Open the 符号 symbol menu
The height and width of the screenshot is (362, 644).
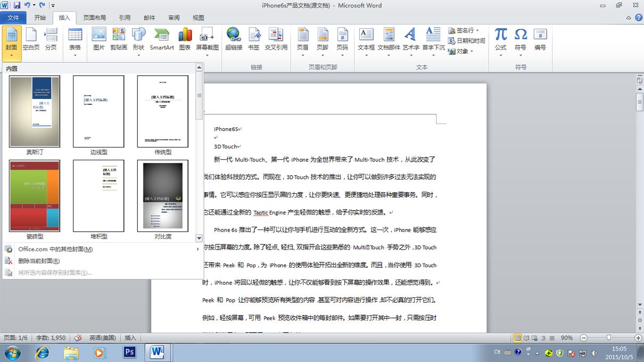[x=521, y=43]
